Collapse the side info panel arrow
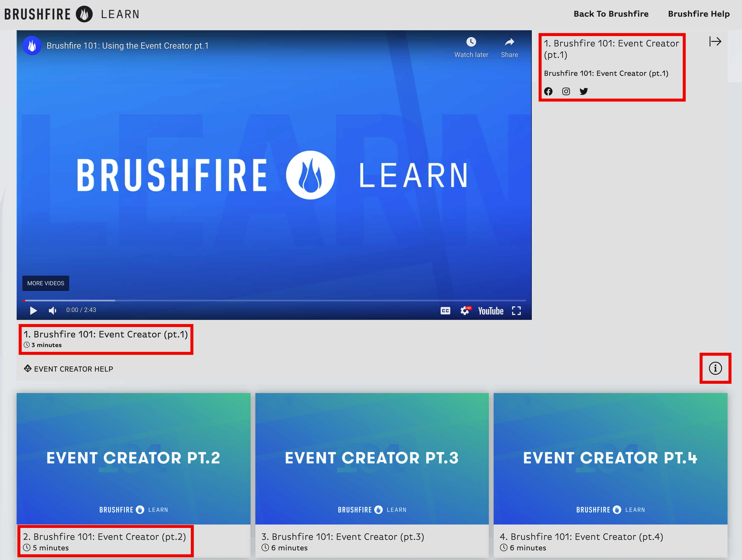 pos(715,42)
